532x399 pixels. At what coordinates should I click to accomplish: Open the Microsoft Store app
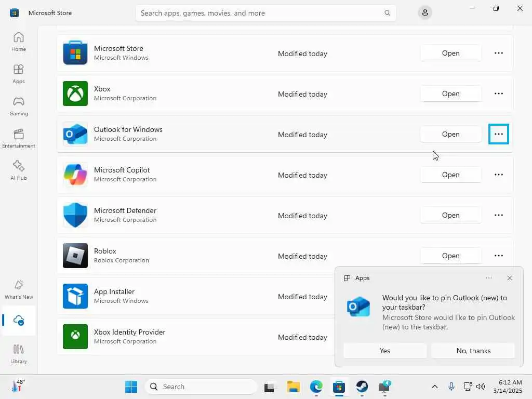(x=450, y=53)
